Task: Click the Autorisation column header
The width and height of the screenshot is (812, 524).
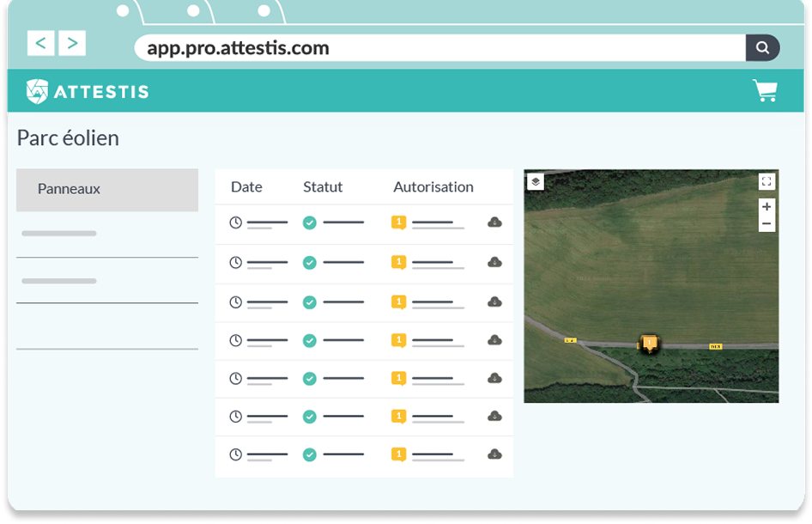Action: pyautogui.click(x=433, y=186)
